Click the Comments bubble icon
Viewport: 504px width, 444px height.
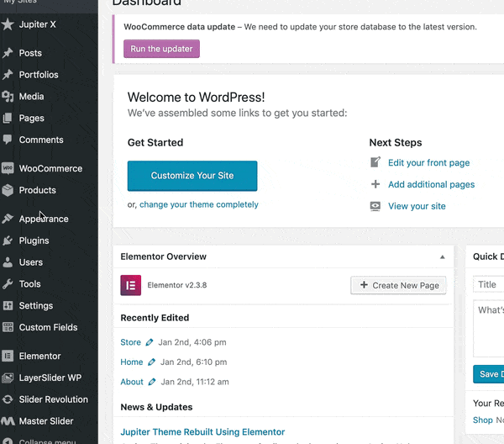coord(8,140)
